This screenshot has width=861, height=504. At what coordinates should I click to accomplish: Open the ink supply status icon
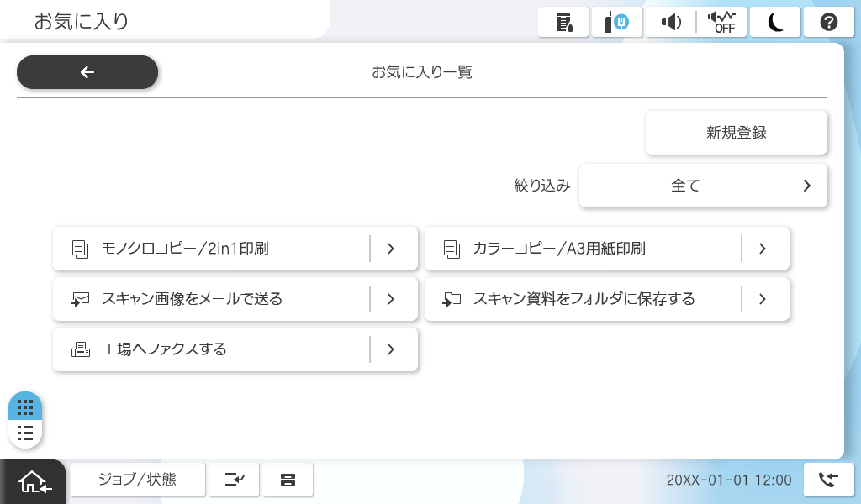(563, 23)
